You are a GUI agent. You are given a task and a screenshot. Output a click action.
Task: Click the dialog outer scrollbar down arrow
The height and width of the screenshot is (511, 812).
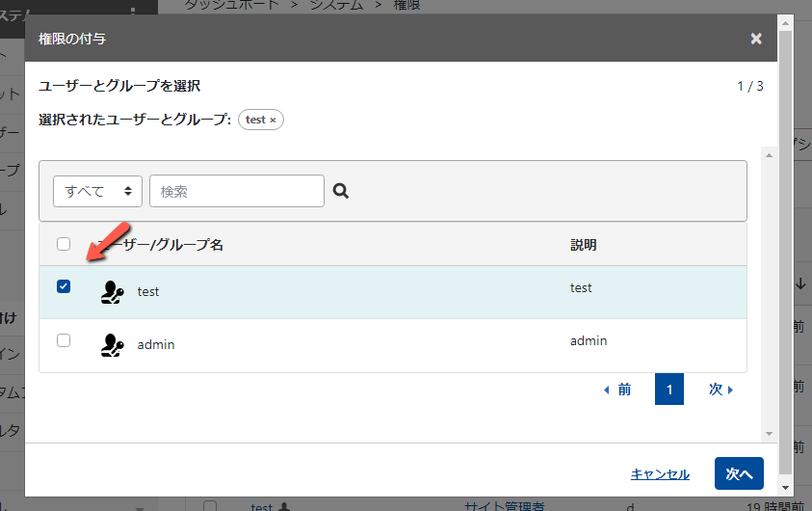click(786, 488)
